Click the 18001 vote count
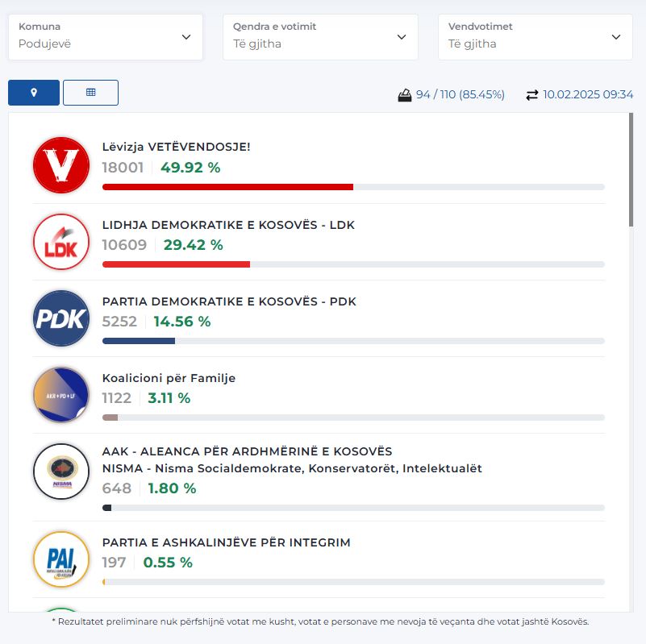Screen dimensions: 646x644 [123, 168]
